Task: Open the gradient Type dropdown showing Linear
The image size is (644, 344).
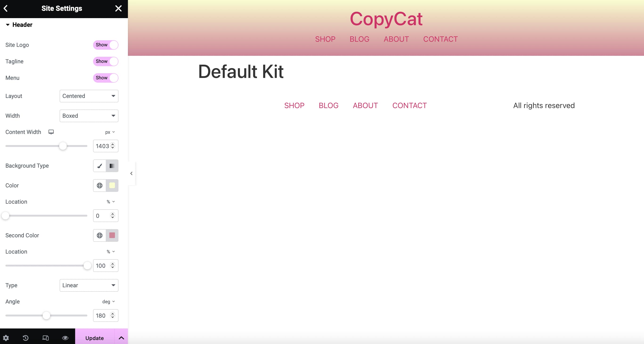Action: (x=89, y=285)
